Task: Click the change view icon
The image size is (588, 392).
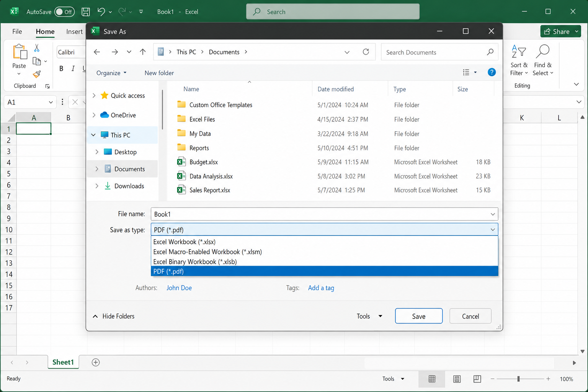Action: click(x=466, y=72)
